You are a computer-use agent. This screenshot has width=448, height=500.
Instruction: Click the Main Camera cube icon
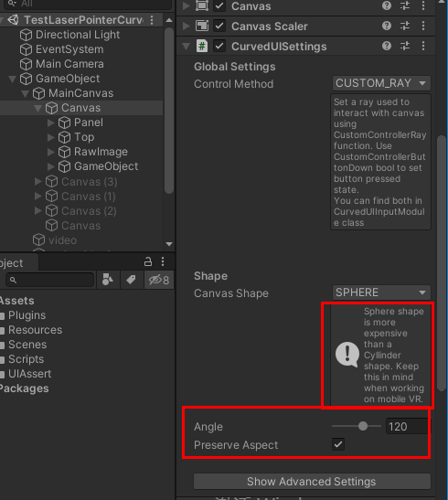[26, 64]
